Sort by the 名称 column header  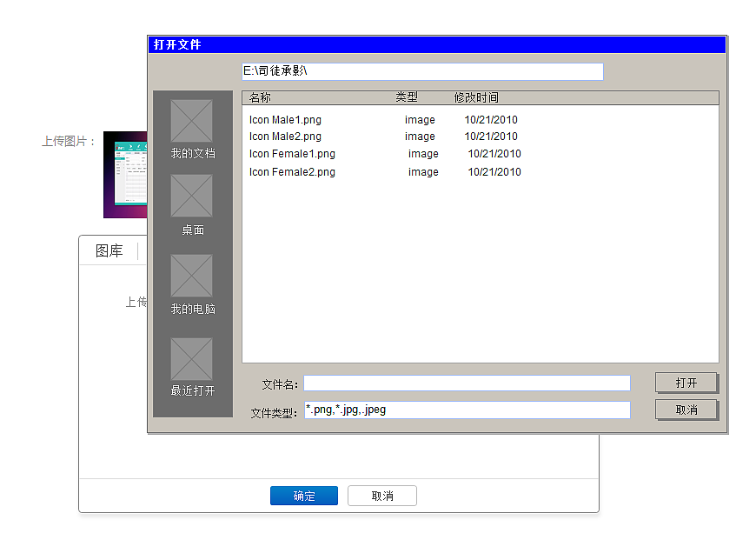tap(260, 97)
